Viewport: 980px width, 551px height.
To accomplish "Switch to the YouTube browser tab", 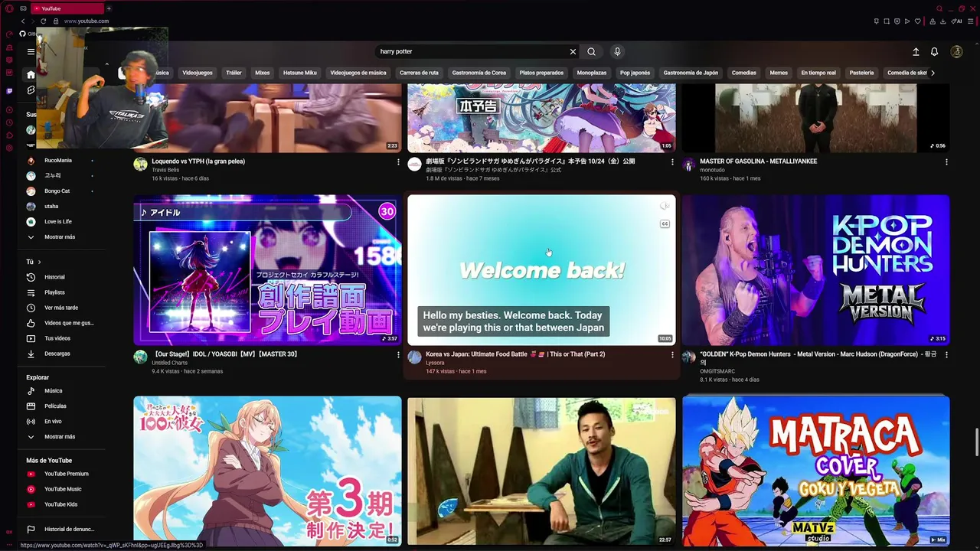I will point(67,8).
